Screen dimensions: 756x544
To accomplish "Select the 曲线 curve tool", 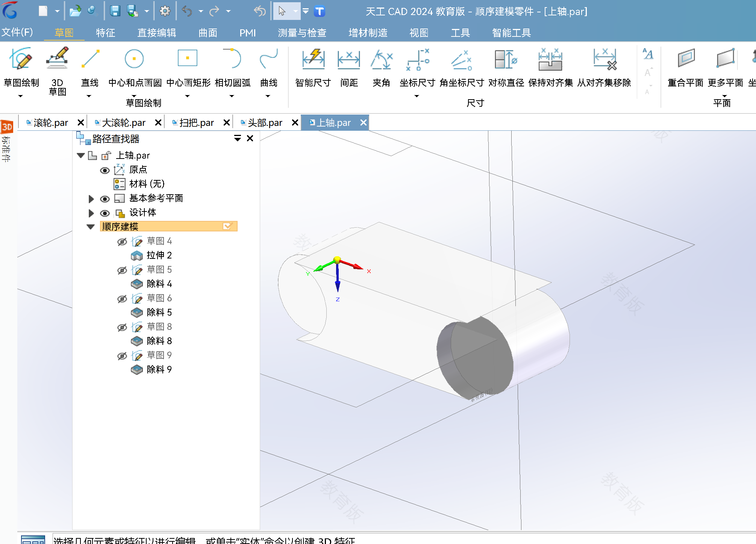I will coord(269,66).
